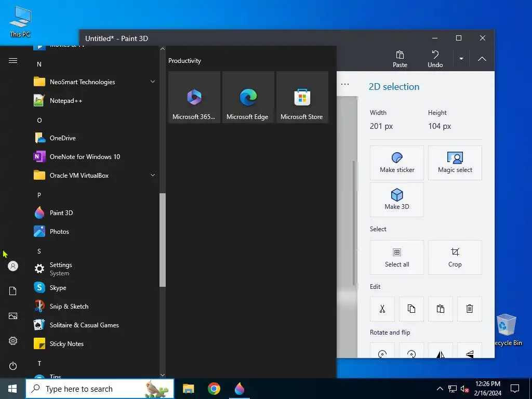This screenshot has height=399, width=532.
Task: Expand the Oracle VM VirtualBox folder
Action: point(95,176)
